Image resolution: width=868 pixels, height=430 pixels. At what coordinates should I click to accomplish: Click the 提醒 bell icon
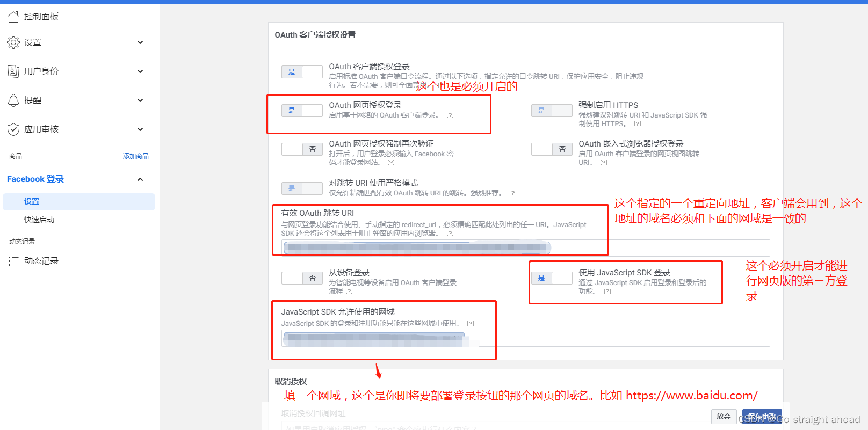(13, 100)
